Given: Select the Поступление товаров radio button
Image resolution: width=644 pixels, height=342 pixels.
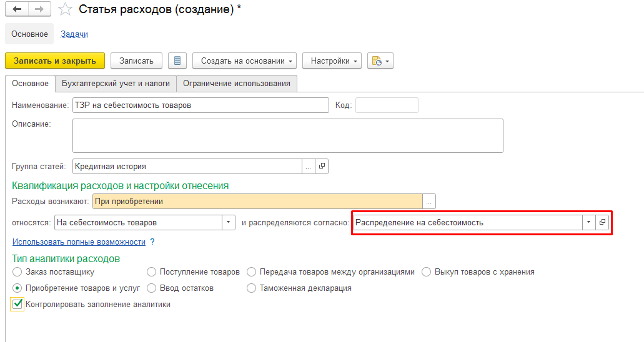Looking at the screenshot, I should click(152, 272).
